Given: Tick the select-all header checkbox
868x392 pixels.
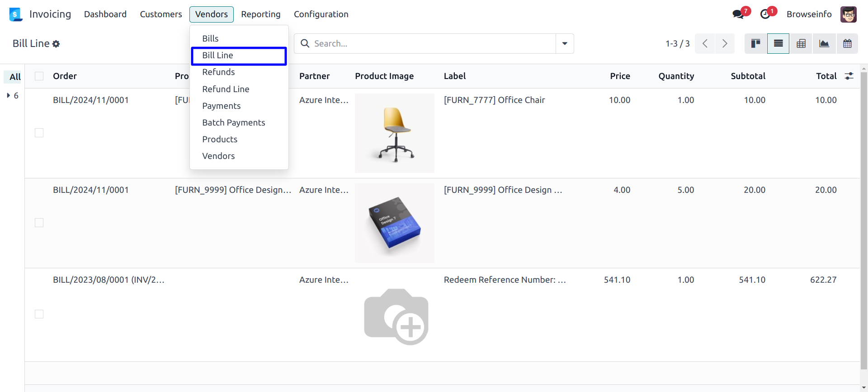Looking at the screenshot, I should click(39, 76).
